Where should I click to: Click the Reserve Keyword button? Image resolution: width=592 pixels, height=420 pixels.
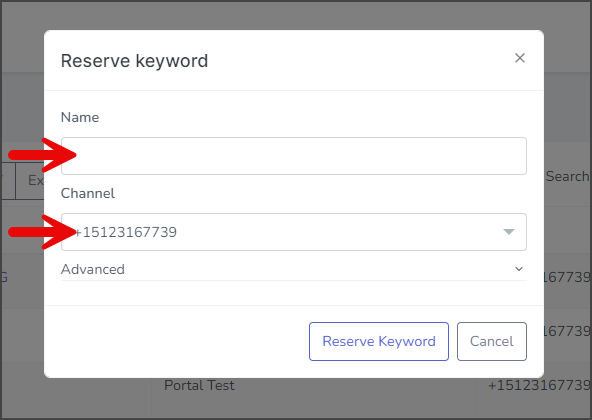coord(379,341)
